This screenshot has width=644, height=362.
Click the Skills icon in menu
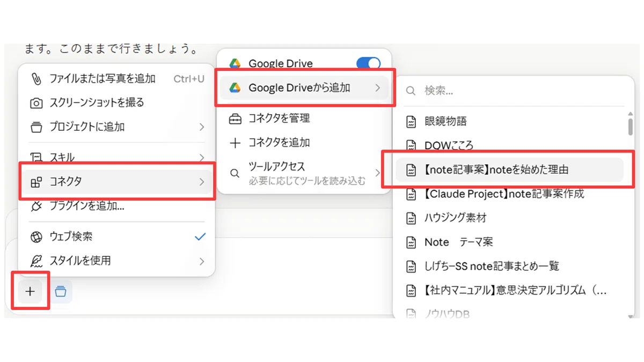coord(36,158)
